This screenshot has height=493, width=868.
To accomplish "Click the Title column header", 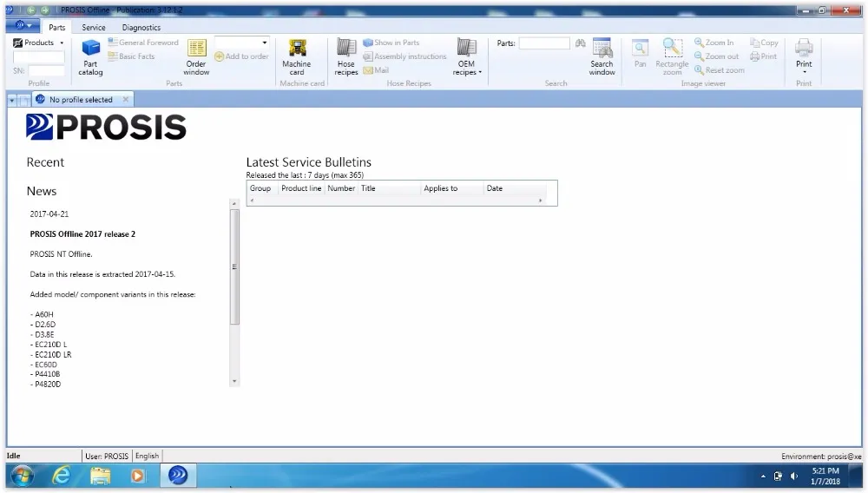I will click(x=389, y=188).
